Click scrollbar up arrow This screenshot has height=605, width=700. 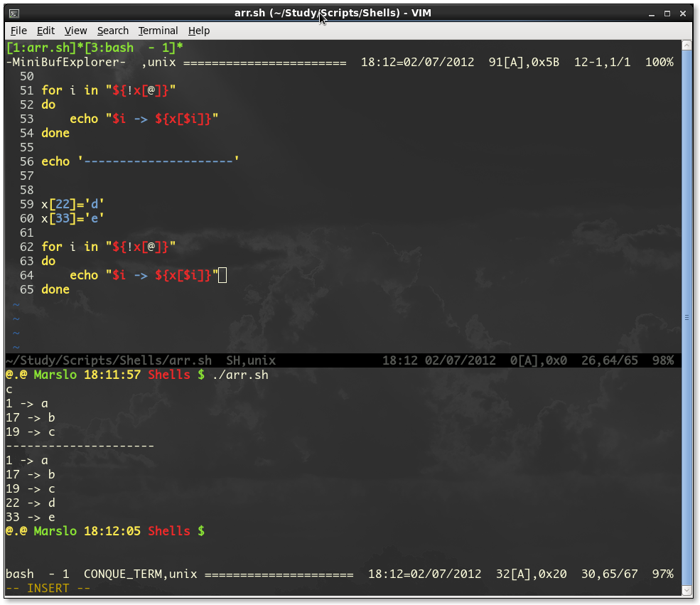point(687,45)
